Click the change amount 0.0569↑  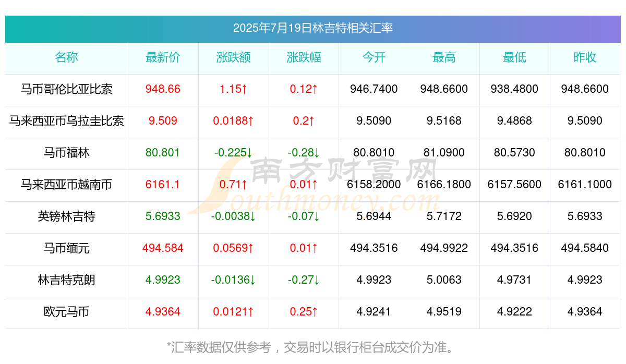click(233, 248)
